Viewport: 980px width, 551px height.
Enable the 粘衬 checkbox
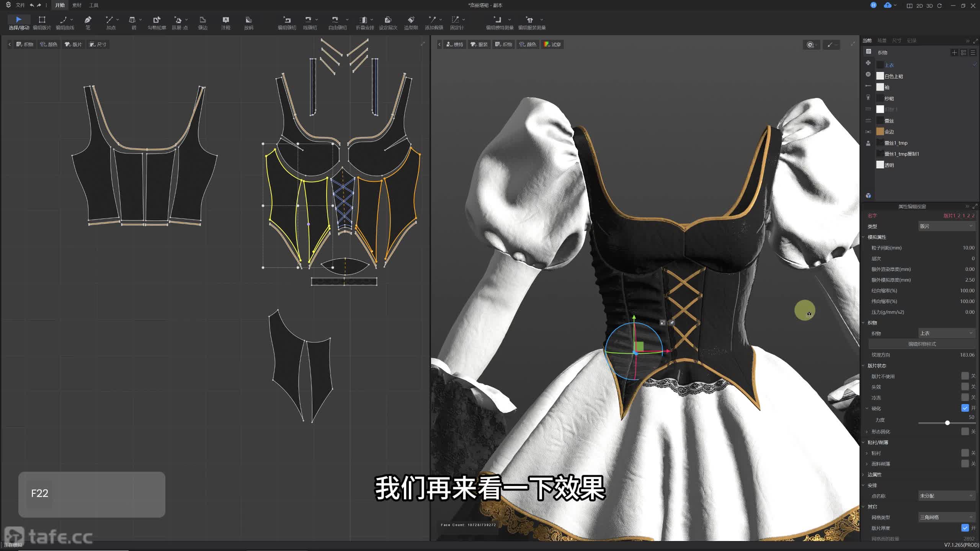click(x=965, y=453)
